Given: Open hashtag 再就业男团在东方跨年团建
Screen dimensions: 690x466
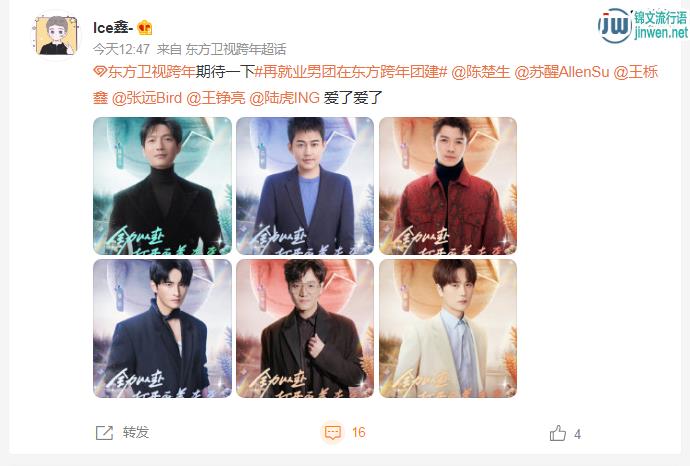Looking at the screenshot, I should [x=351, y=71].
